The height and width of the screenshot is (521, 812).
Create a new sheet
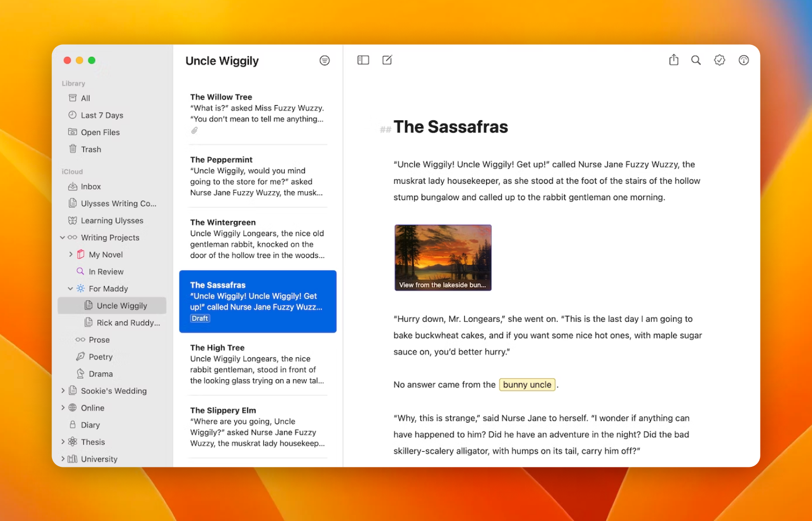click(x=387, y=60)
